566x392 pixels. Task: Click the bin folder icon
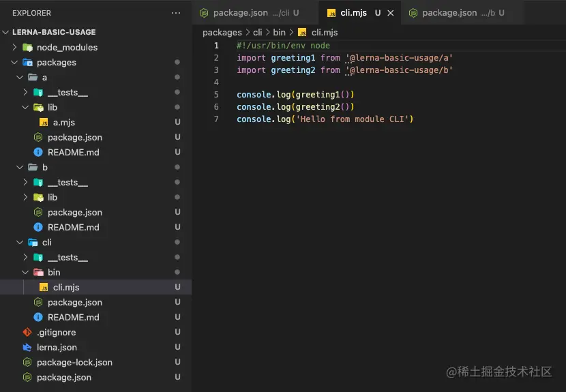[x=38, y=272]
